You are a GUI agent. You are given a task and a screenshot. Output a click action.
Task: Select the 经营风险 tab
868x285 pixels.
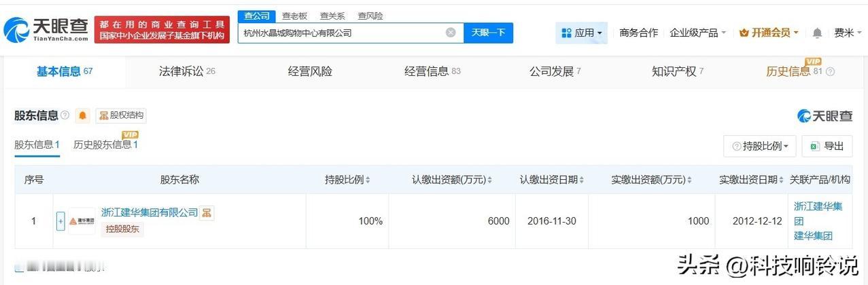click(310, 71)
